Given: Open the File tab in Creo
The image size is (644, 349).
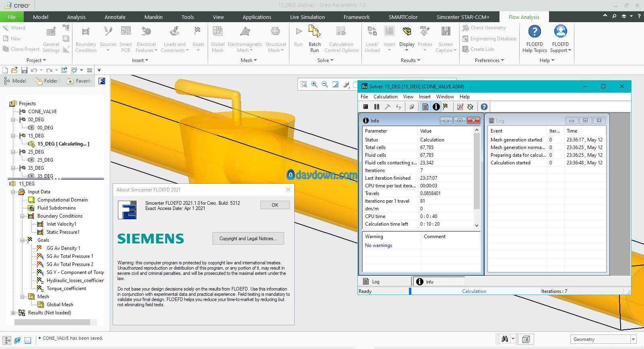Looking at the screenshot, I should click(12, 17).
